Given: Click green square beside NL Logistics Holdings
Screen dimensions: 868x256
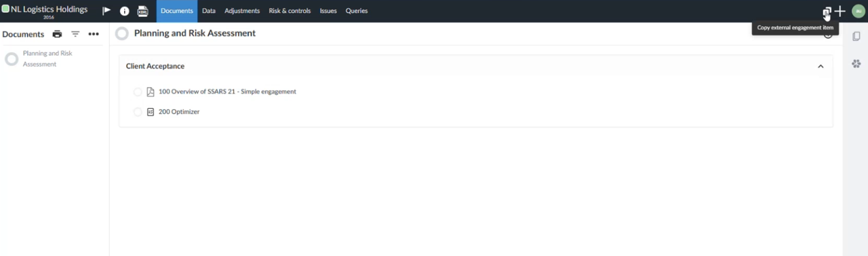Looking at the screenshot, I should tap(5, 9).
